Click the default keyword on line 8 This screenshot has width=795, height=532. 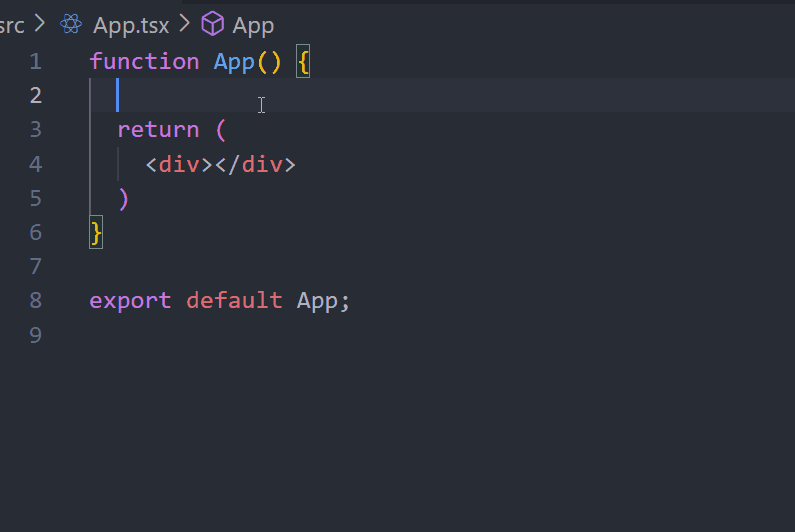[x=234, y=301]
